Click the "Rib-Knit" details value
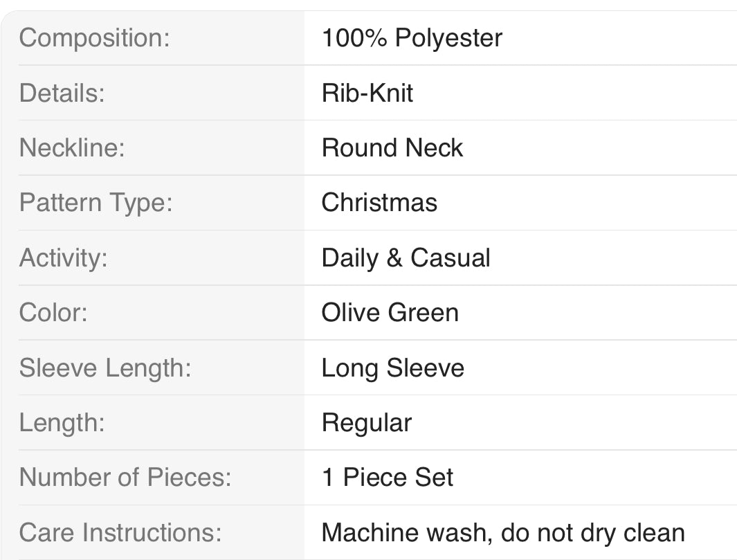The width and height of the screenshot is (737, 560). 367,93
